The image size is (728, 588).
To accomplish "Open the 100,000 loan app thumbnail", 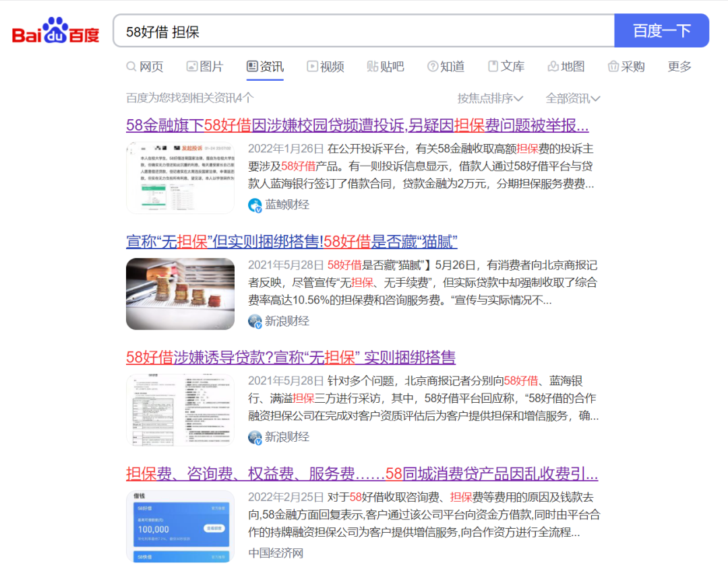I will [180, 526].
